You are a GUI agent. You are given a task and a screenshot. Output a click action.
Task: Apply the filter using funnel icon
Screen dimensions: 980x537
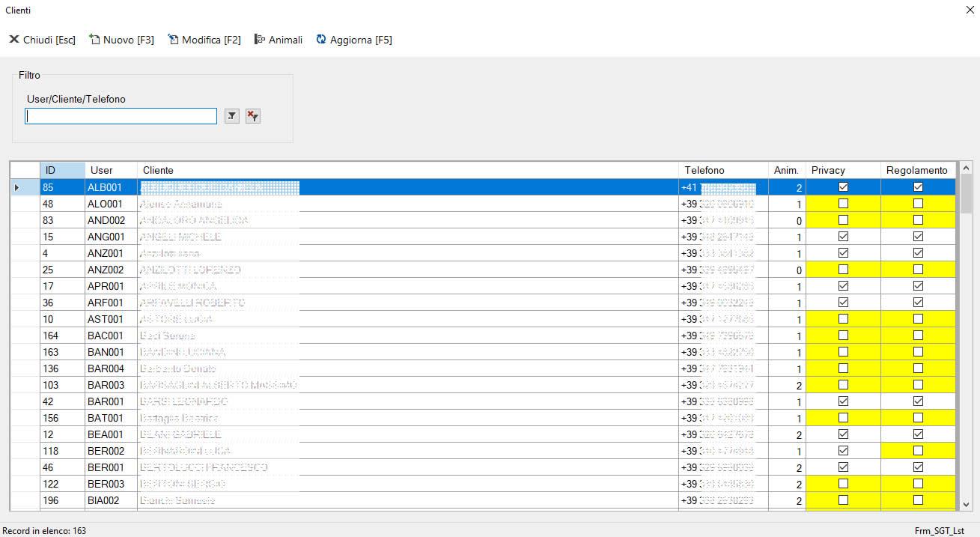coord(232,116)
